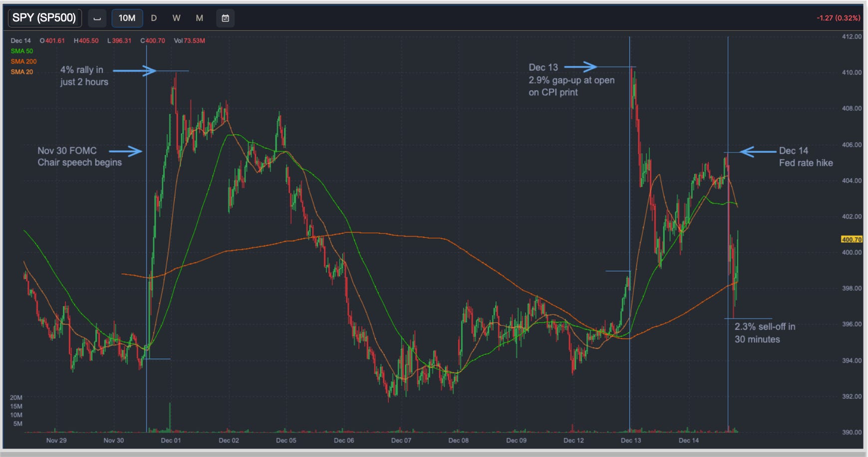
Task: Click the 402.00 price axis label
Action: pos(852,217)
